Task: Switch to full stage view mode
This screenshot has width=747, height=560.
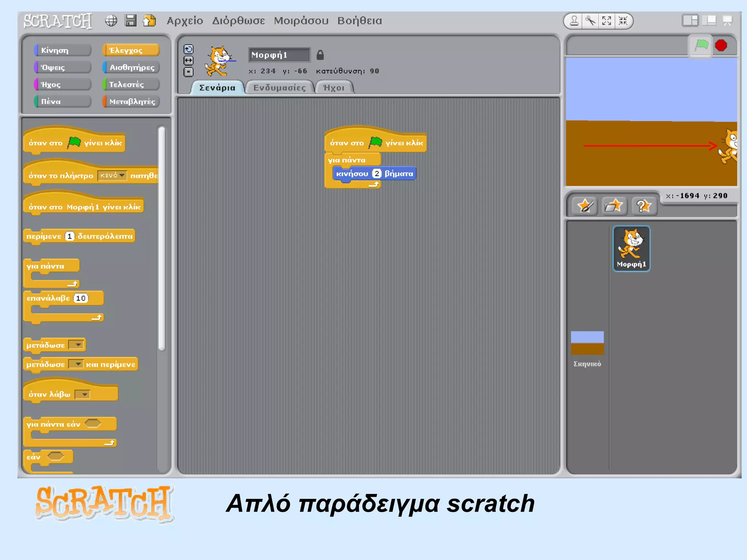Action: (709, 20)
